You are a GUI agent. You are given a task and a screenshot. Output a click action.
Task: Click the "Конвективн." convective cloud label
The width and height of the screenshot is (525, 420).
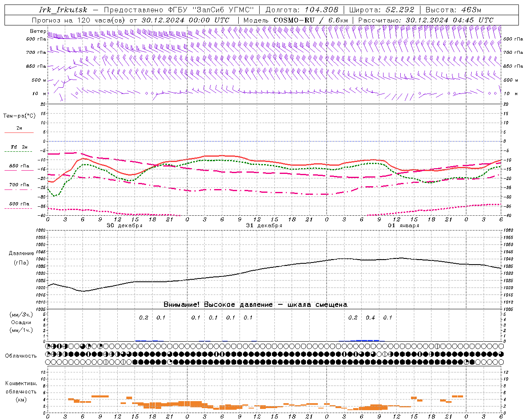21,383
